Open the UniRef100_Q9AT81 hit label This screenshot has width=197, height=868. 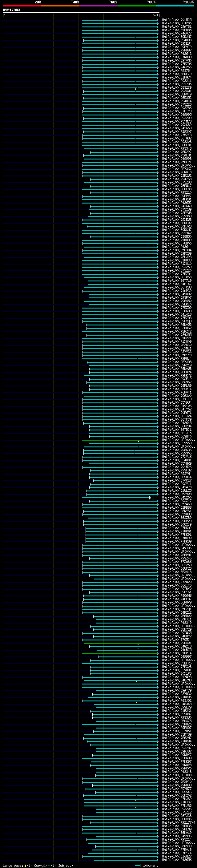click(177, 26)
